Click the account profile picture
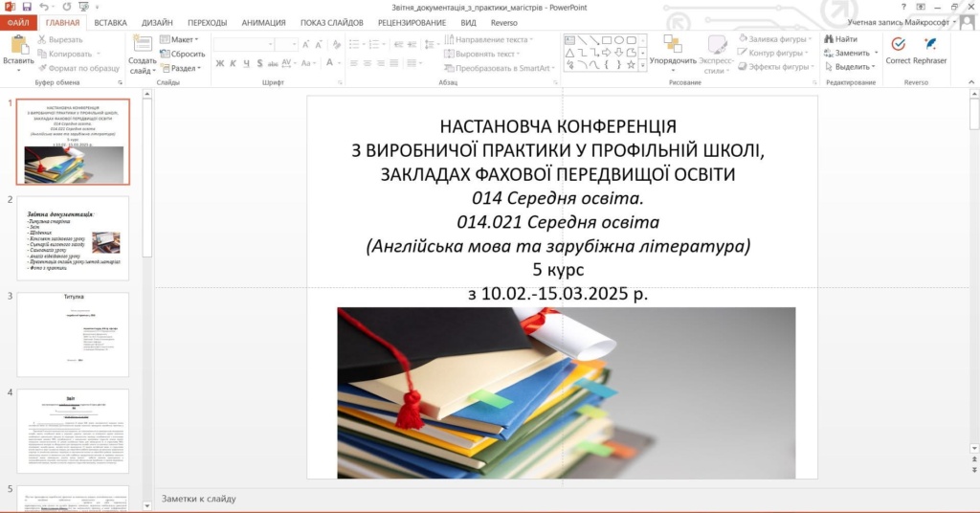 point(968,23)
